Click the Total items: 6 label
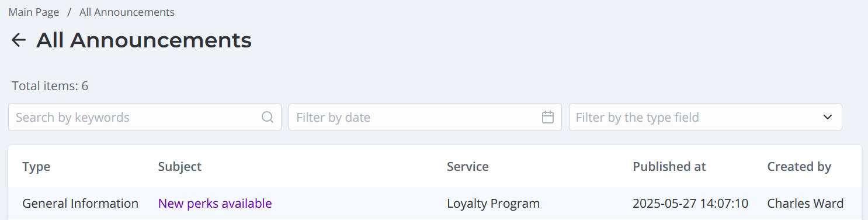This screenshot has height=220, width=868. [x=50, y=86]
